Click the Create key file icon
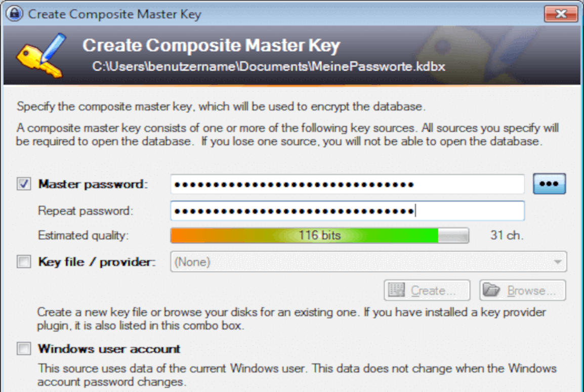Viewport: 584px width, 392px height. 396,290
